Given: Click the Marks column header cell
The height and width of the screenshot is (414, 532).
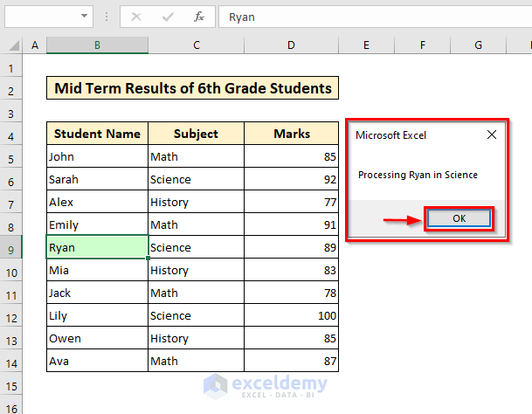Looking at the screenshot, I should coord(291,134).
